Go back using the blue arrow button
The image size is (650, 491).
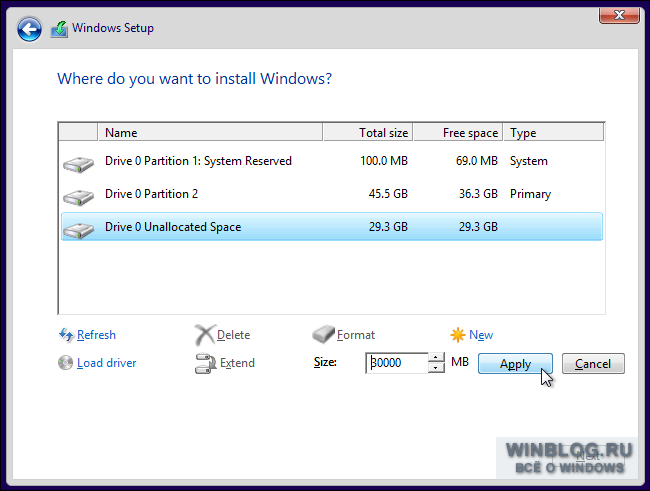[29, 29]
